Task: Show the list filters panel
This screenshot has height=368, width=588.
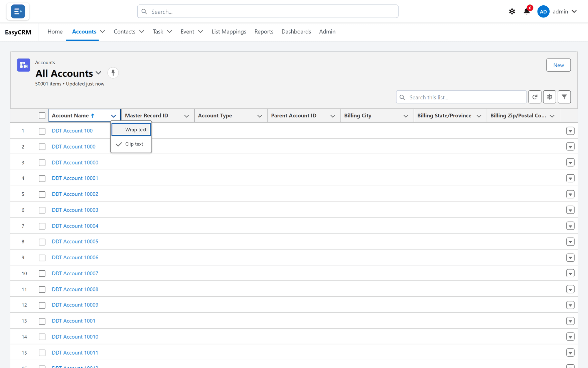Action: point(564,97)
